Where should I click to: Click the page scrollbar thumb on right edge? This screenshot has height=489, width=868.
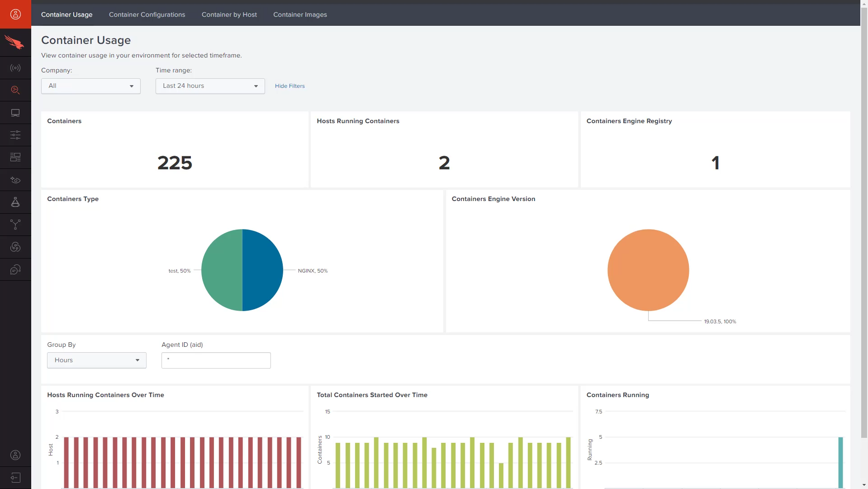864,222
